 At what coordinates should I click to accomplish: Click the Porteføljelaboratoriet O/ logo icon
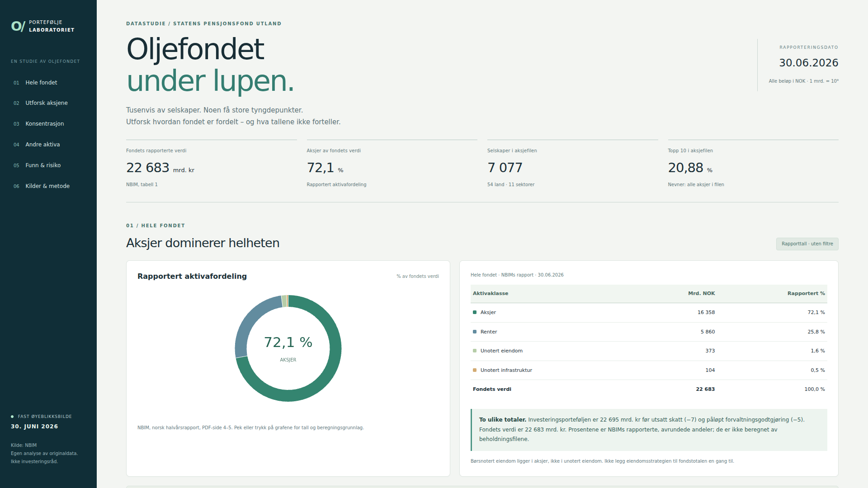(18, 26)
